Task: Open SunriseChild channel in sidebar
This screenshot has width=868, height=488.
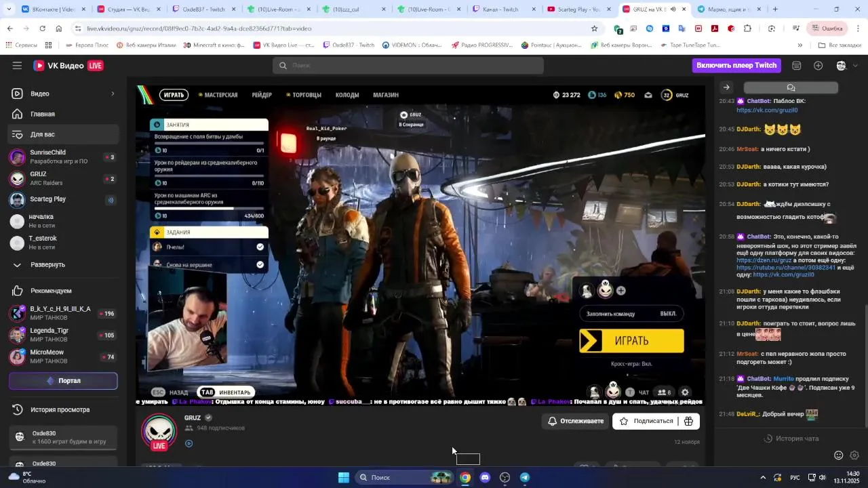Action: tap(64, 157)
